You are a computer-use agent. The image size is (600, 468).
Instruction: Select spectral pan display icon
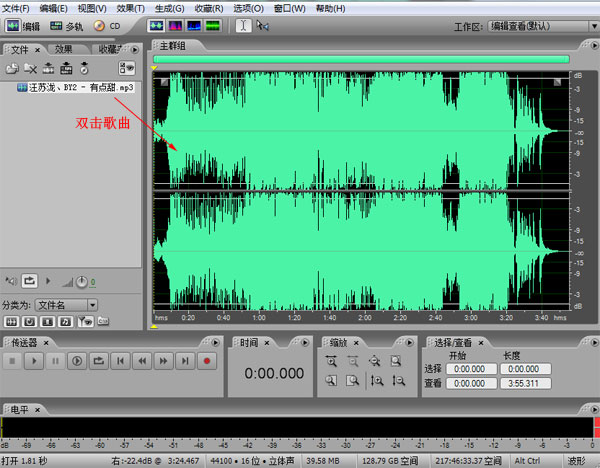pos(194,26)
